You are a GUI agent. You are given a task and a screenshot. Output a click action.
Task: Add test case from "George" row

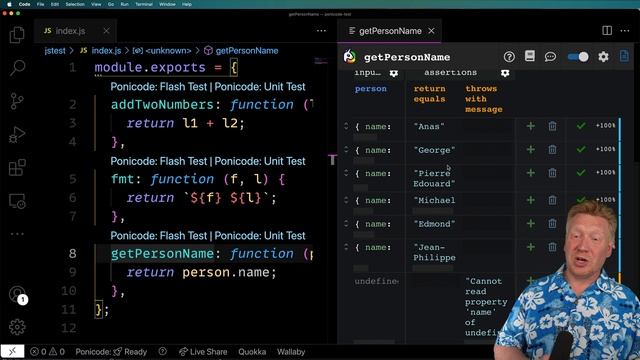[531, 150]
